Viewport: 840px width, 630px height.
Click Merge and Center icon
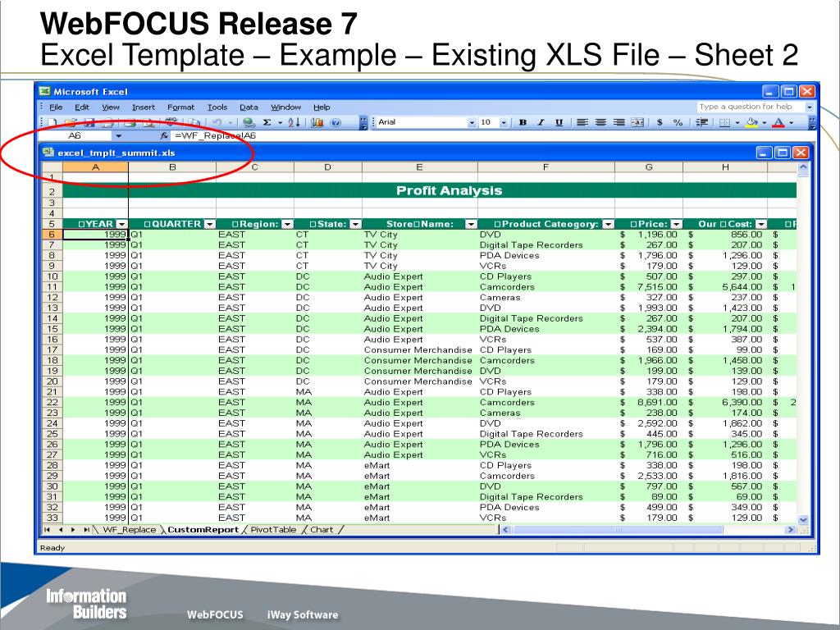pyautogui.click(x=637, y=123)
